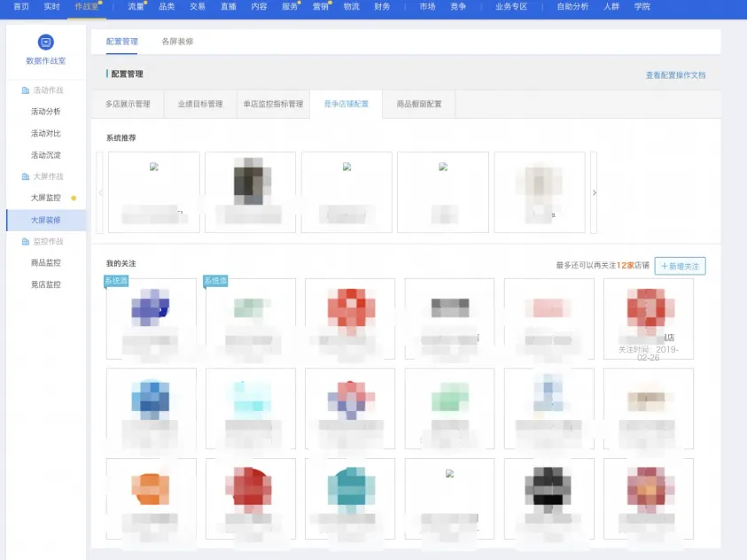The width and height of the screenshot is (747, 560).
Task: Open 竞店监控 in the sidebar
Action: point(46,284)
